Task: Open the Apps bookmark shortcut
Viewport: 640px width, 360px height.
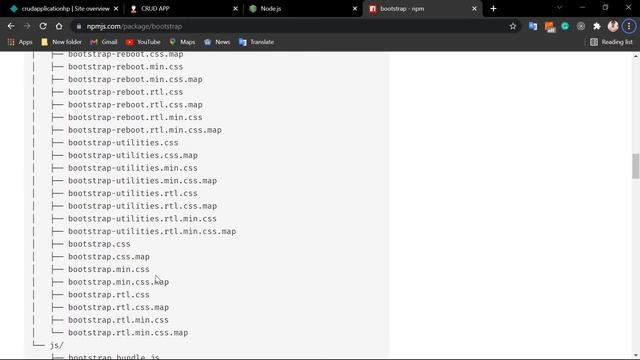Action: click(20, 42)
